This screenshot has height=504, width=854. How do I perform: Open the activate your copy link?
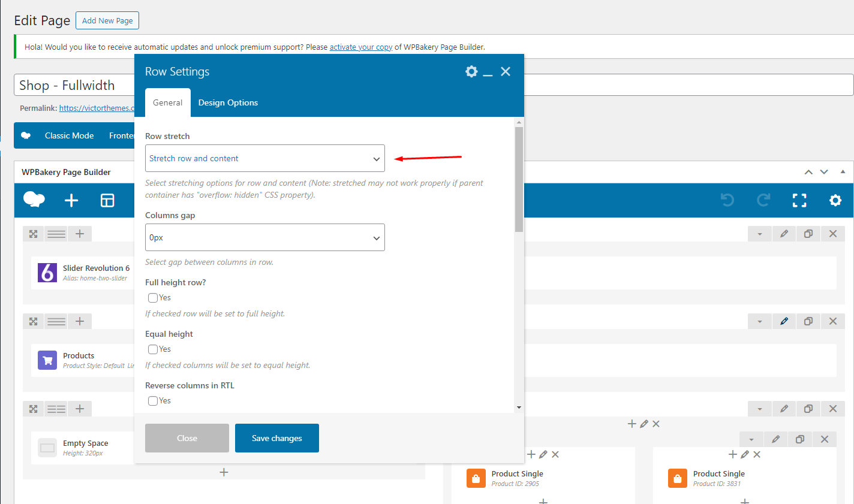361,47
